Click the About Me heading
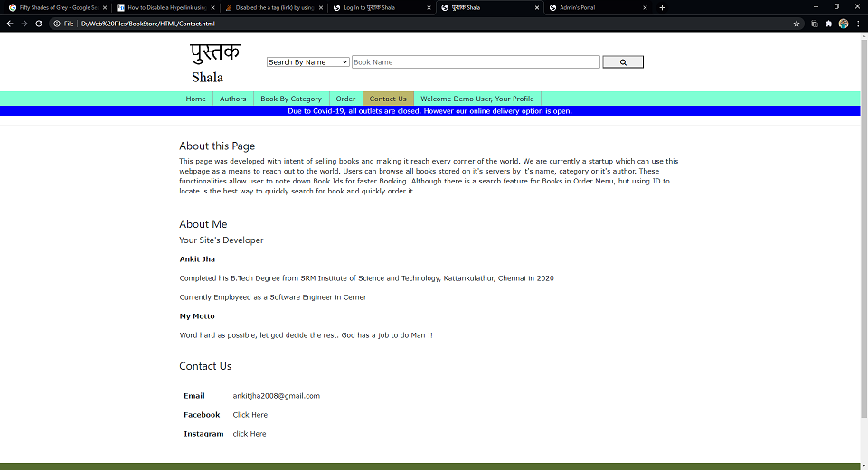 click(x=203, y=224)
